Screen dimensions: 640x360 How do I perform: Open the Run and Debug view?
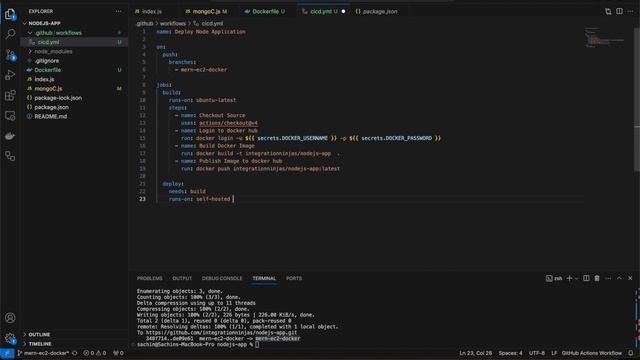pos(10,75)
